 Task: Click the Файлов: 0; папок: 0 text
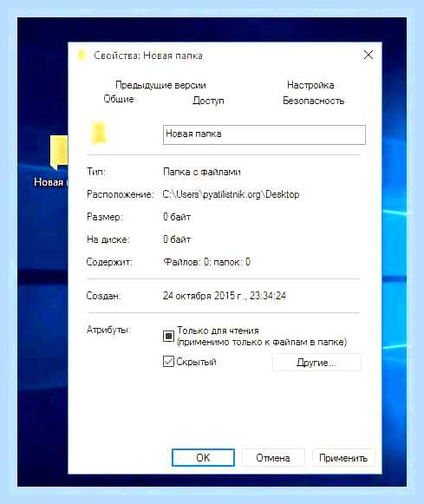point(206,262)
